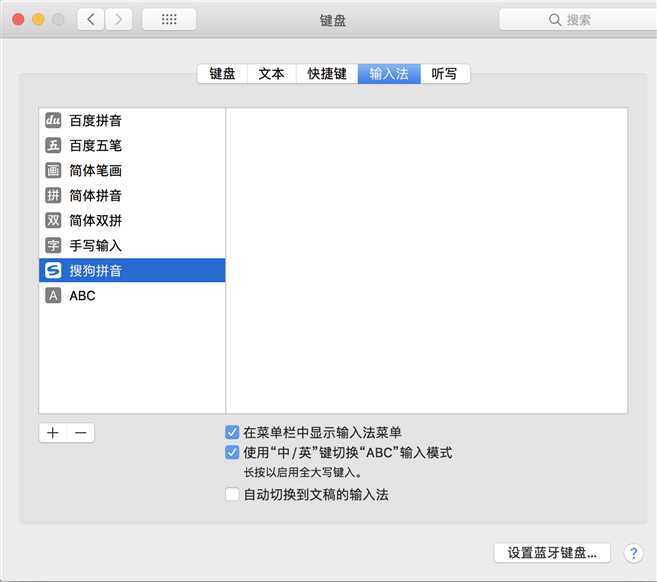657x582 pixels.
Task: Switch to the 文本 tab
Action: 272,74
